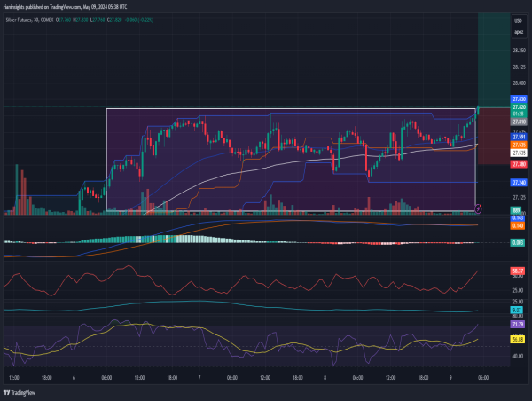Click the 28.125 price scale label

pos(519,67)
